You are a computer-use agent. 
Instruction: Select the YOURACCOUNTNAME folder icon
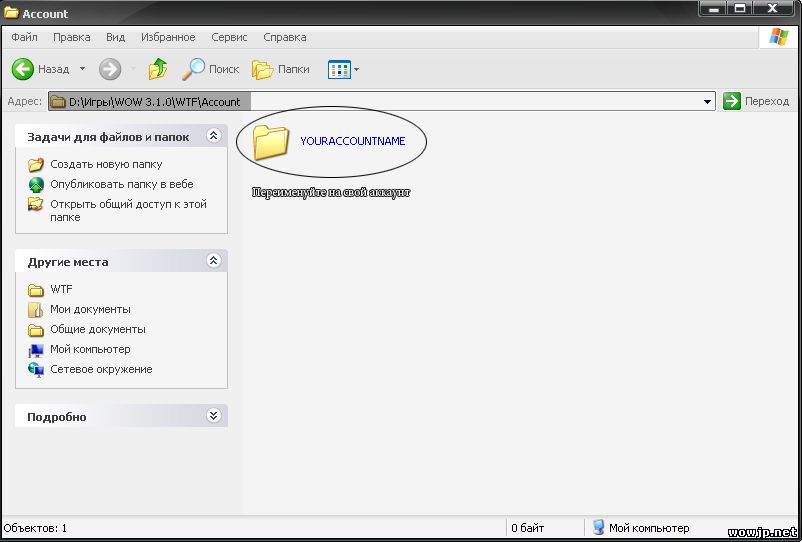[x=270, y=142]
